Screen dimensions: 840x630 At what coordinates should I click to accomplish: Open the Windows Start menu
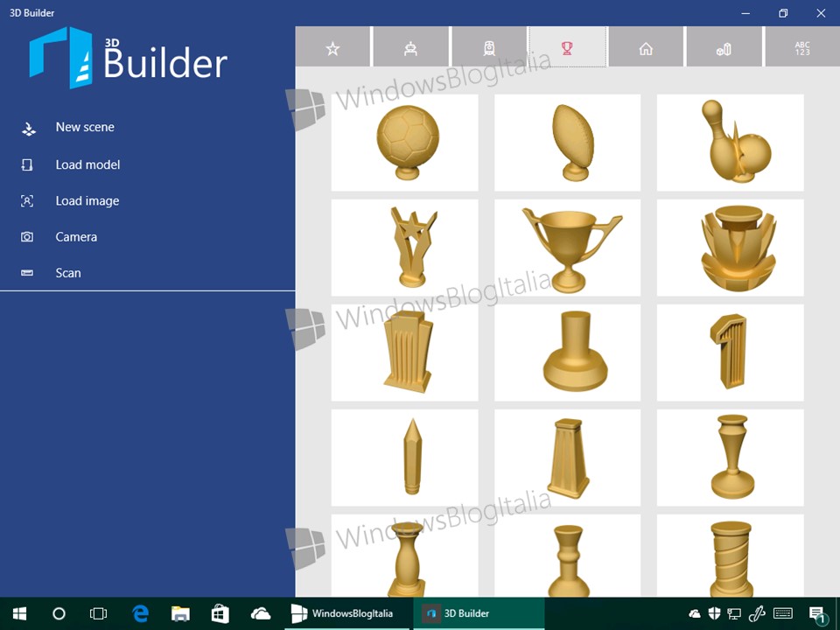(19, 613)
